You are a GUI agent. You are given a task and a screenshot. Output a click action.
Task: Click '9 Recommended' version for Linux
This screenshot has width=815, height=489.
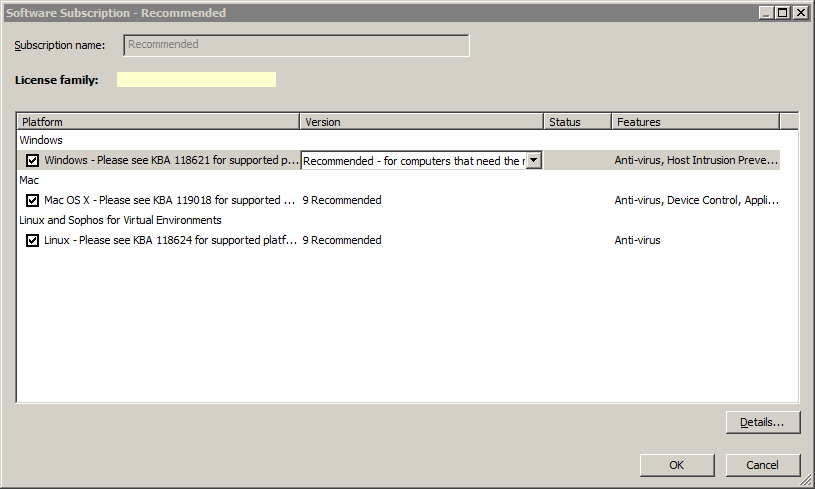342,240
